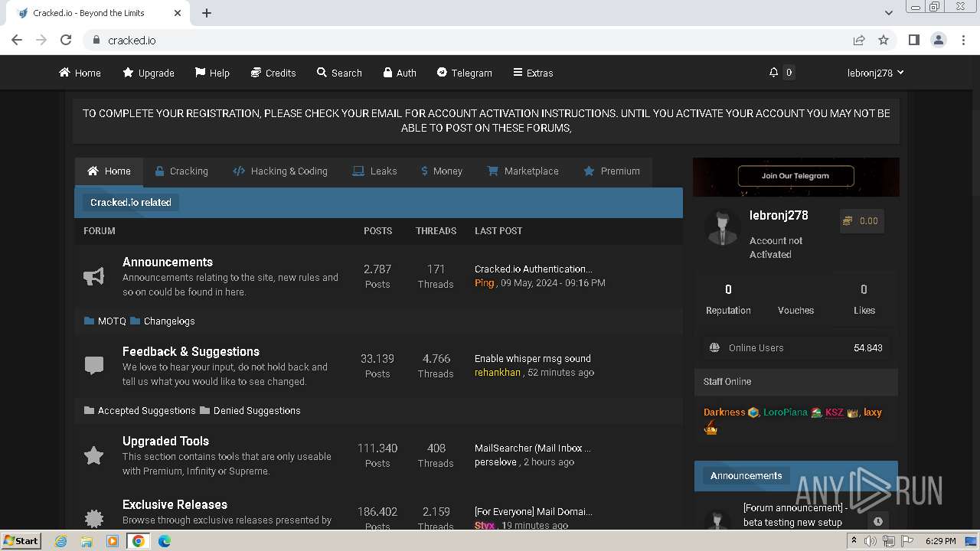The width and height of the screenshot is (980, 551).
Task: Open the Windows Start menu
Action: [x=21, y=541]
